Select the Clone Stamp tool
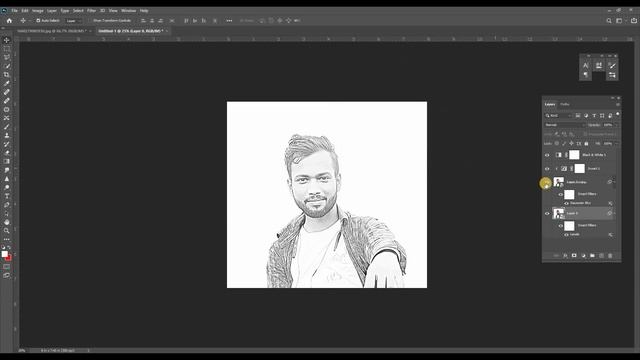The width and height of the screenshot is (640, 360). point(7,135)
